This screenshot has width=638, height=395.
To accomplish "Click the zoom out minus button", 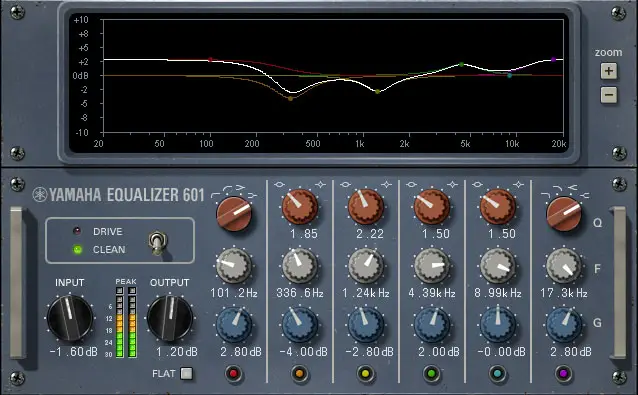I will (609, 95).
